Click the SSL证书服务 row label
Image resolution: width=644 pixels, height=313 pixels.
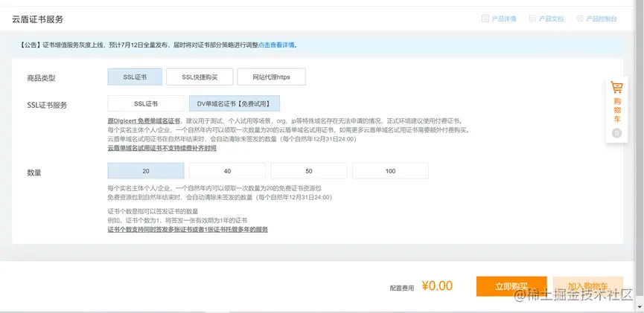pyautogui.click(x=47, y=105)
